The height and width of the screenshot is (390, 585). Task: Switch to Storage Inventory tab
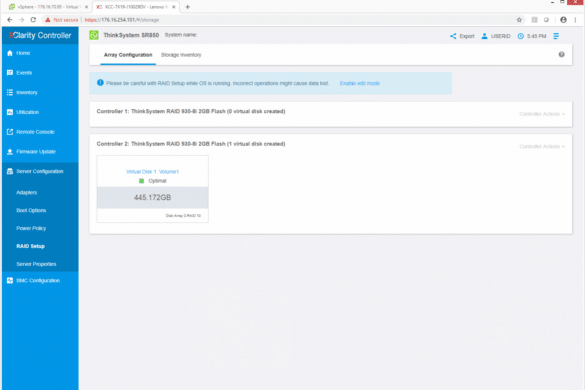click(181, 55)
